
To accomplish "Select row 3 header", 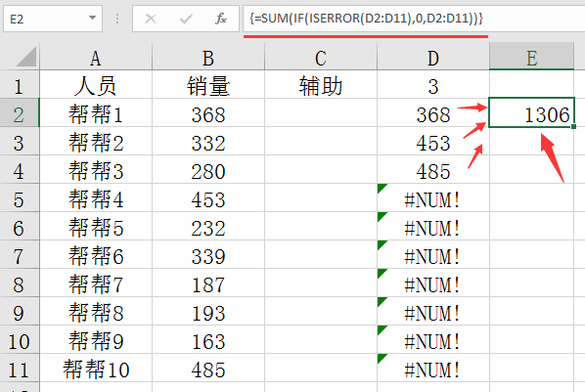I will (x=19, y=142).
